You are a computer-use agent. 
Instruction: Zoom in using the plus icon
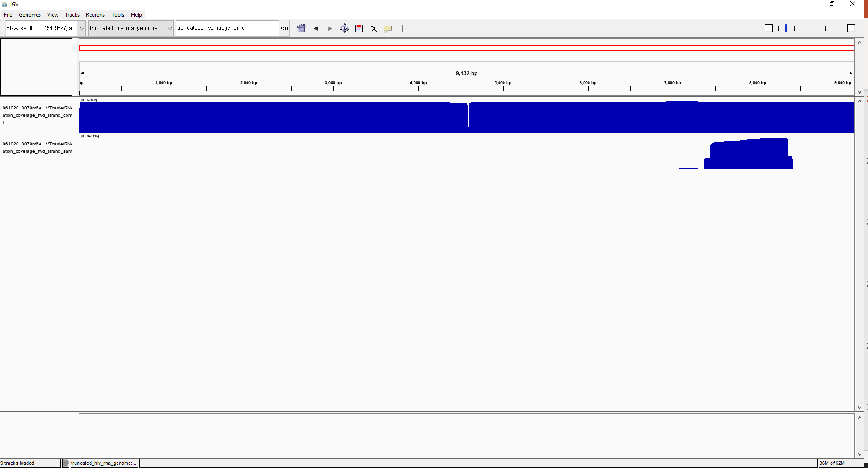coord(851,28)
